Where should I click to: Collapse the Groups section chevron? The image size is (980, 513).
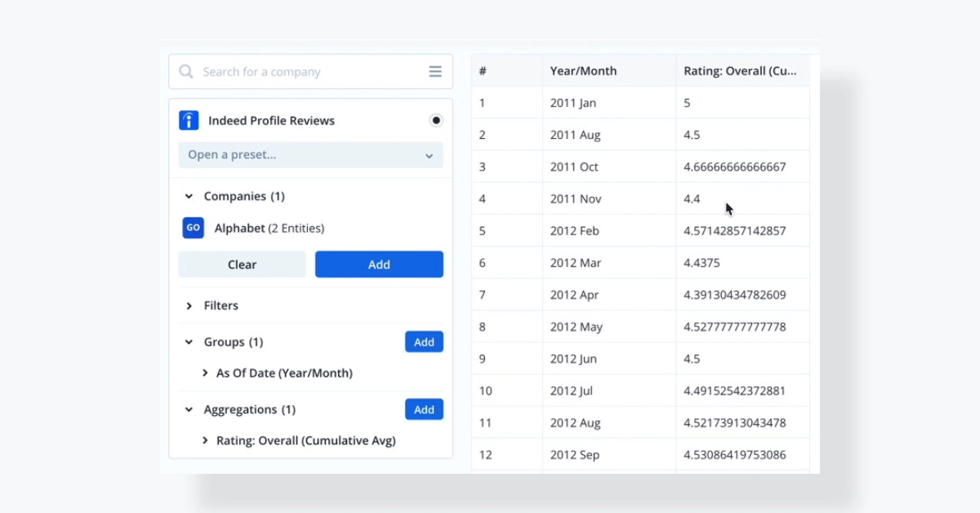coord(189,342)
